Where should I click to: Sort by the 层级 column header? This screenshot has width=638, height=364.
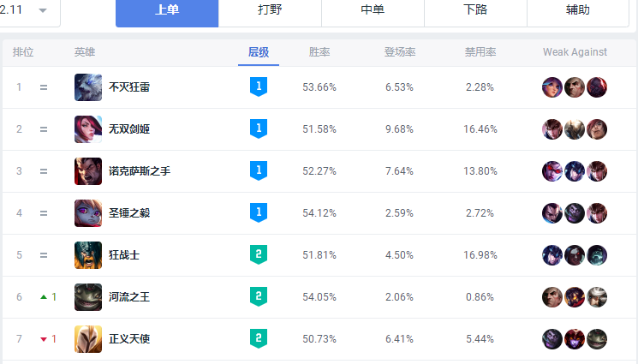258,52
